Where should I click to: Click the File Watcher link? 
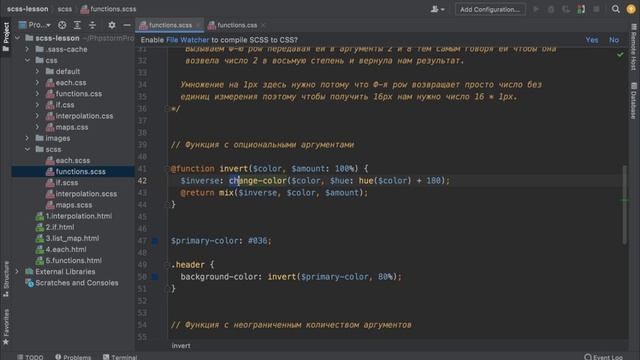click(x=187, y=40)
